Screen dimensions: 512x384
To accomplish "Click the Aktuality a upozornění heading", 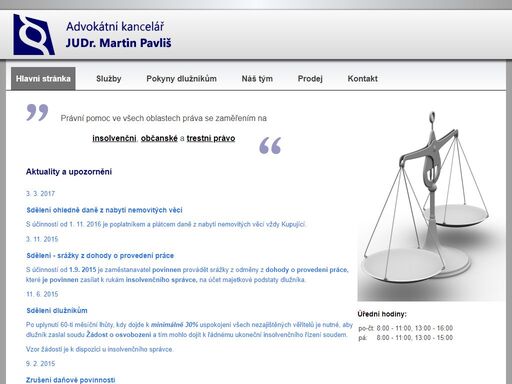I will click(x=69, y=172).
